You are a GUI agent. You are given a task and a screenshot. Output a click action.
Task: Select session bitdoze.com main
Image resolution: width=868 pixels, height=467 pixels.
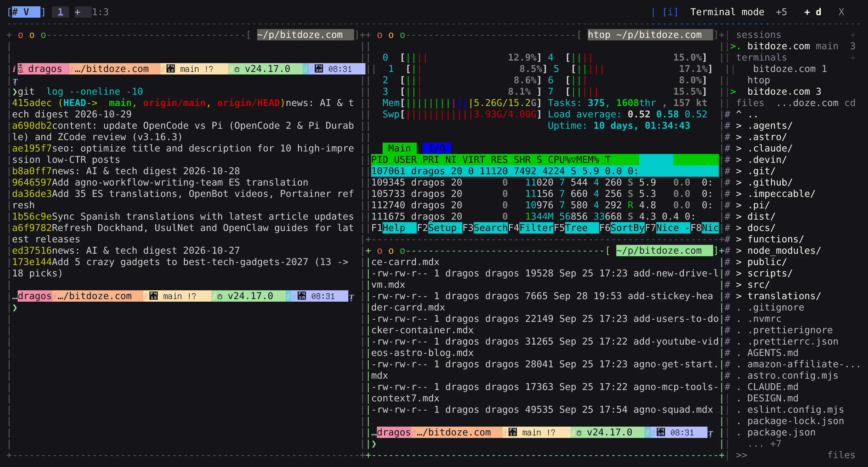point(793,46)
